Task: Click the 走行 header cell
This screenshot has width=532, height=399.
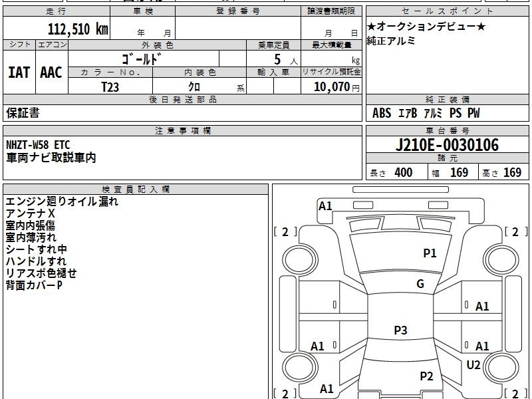Action: coord(57,11)
